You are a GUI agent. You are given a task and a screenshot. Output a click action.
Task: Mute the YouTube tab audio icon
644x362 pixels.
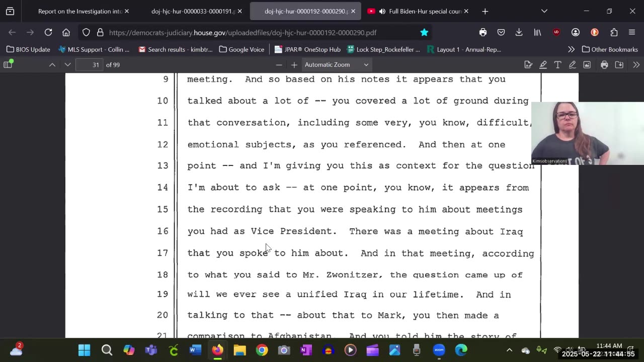coord(382,11)
